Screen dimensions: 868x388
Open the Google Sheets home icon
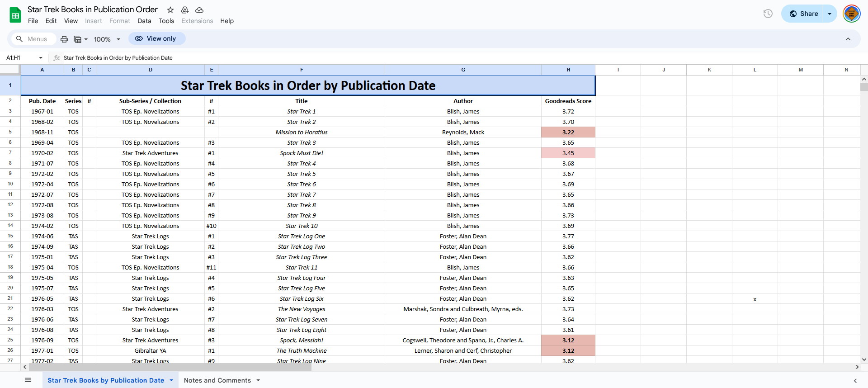(15, 15)
